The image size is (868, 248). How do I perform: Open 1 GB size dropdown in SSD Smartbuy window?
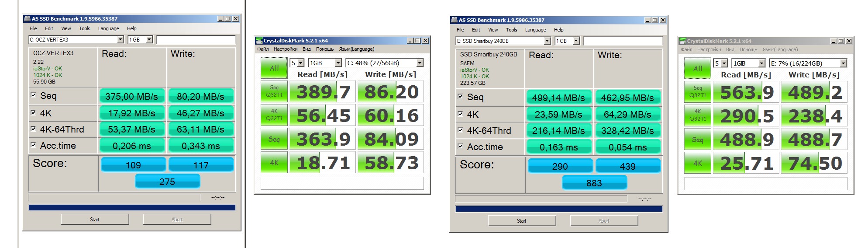[x=567, y=41]
